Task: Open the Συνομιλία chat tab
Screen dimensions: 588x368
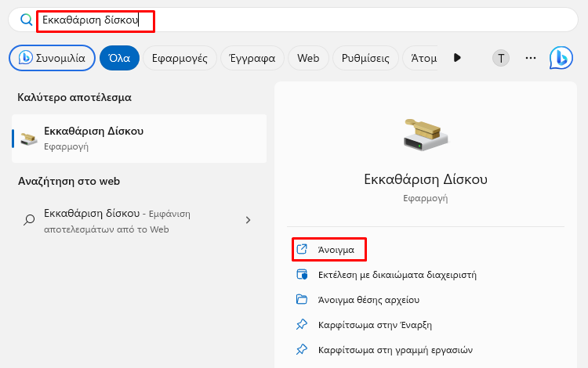Action: click(52, 58)
